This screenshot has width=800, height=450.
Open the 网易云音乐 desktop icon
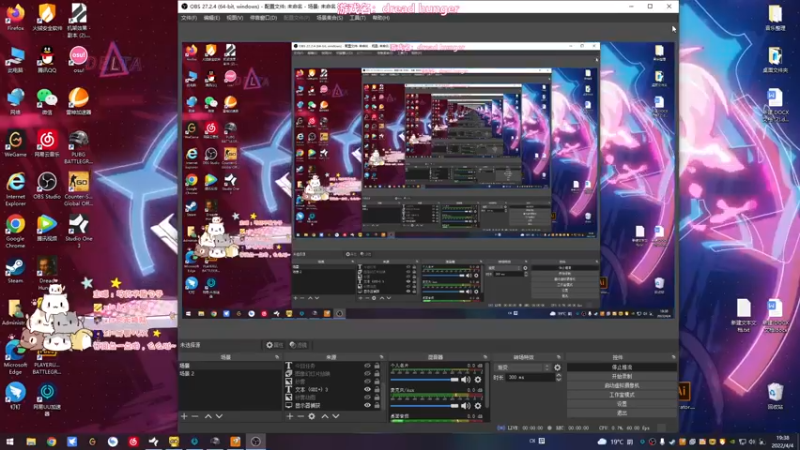[47, 144]
